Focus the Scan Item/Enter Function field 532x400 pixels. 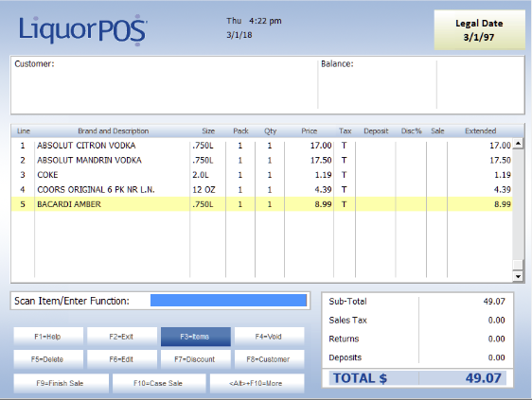(228, 301)
